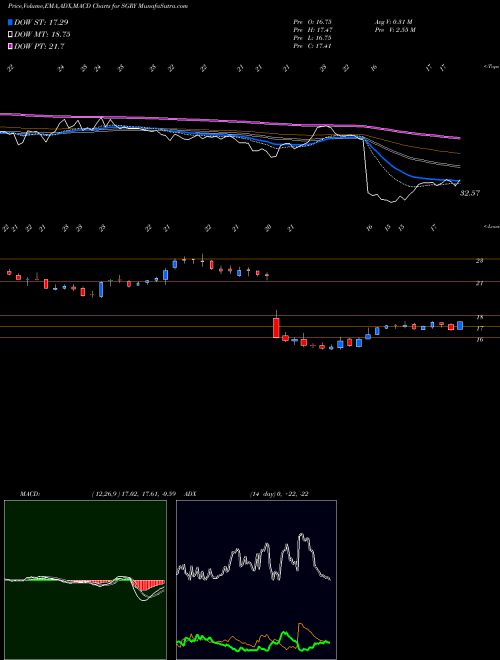Image resolution: width=500 pixels, height=660 pixels.
Task: Click the tall blue candle near price 21
Action: tap(101, 290)
